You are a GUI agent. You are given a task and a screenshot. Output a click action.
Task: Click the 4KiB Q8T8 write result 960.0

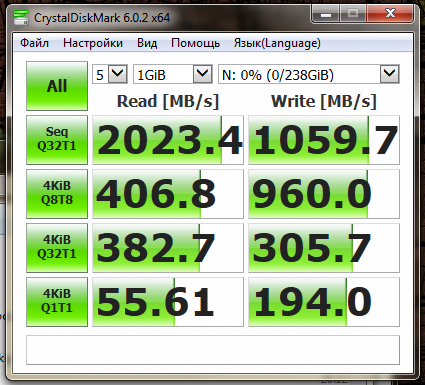tap(324, 194)
